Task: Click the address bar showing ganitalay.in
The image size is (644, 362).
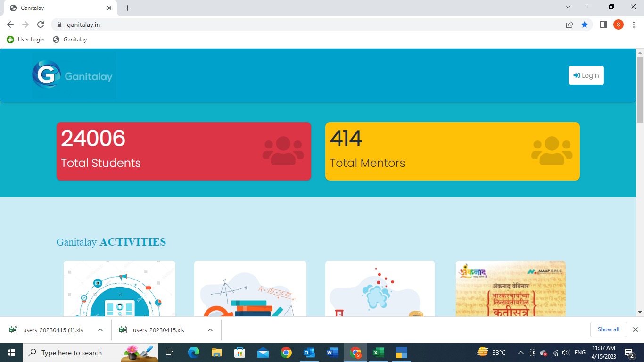Action: [x=306, y=25]
